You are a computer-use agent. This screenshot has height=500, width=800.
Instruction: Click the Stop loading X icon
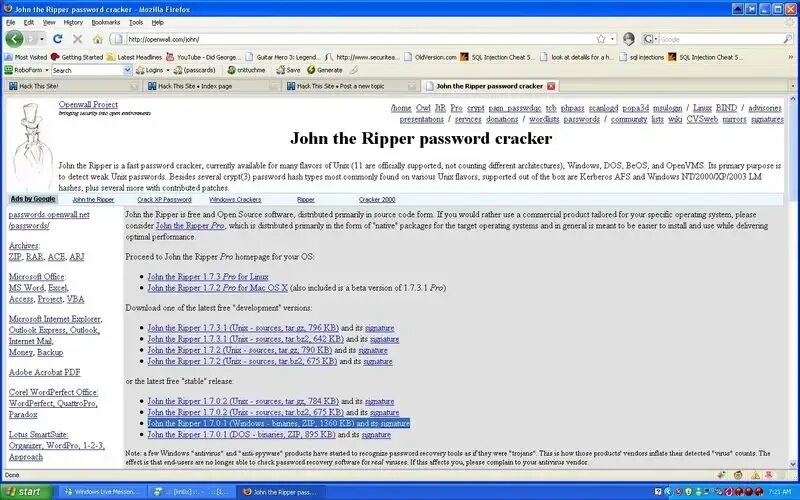pyautogui.click(x=78, y=39)
